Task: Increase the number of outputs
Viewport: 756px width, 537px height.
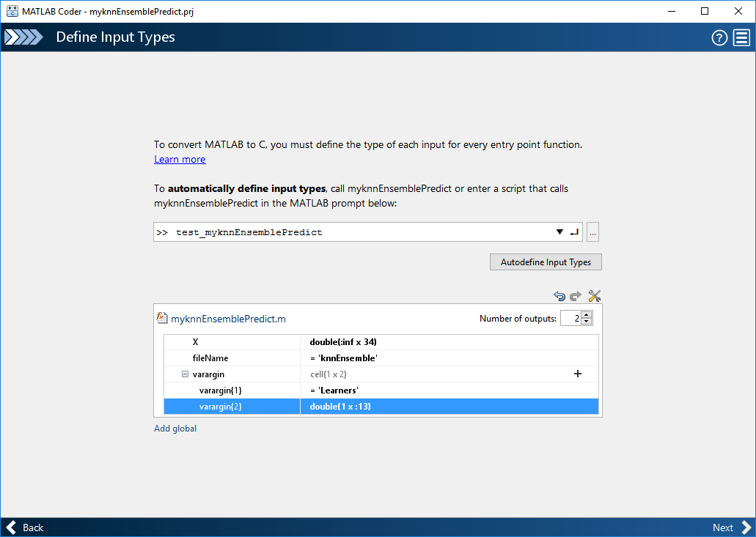Action: (586, 314)
